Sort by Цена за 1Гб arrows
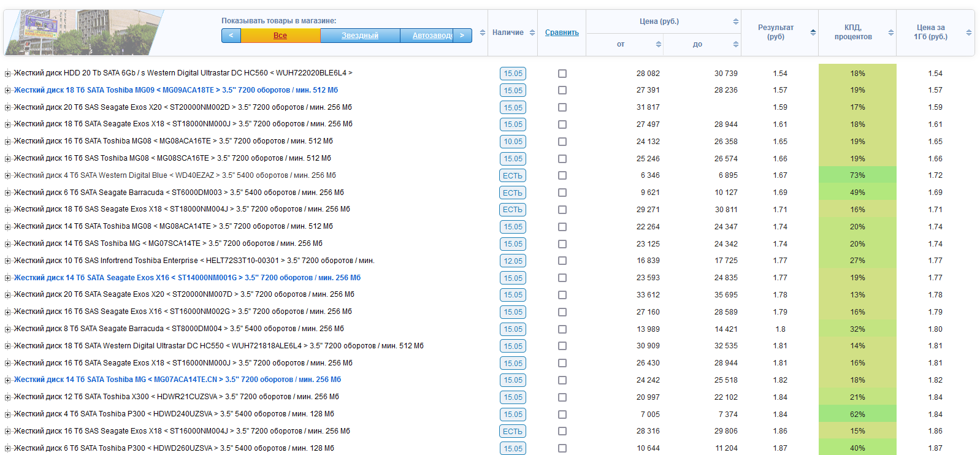Screen dimensions: 980x455 coord(969,32)
